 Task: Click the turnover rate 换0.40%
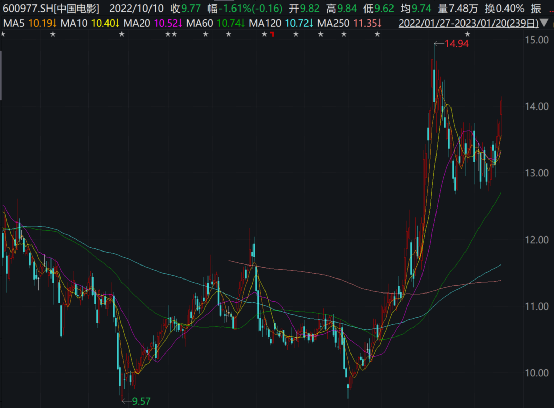(x=504, y=8)
